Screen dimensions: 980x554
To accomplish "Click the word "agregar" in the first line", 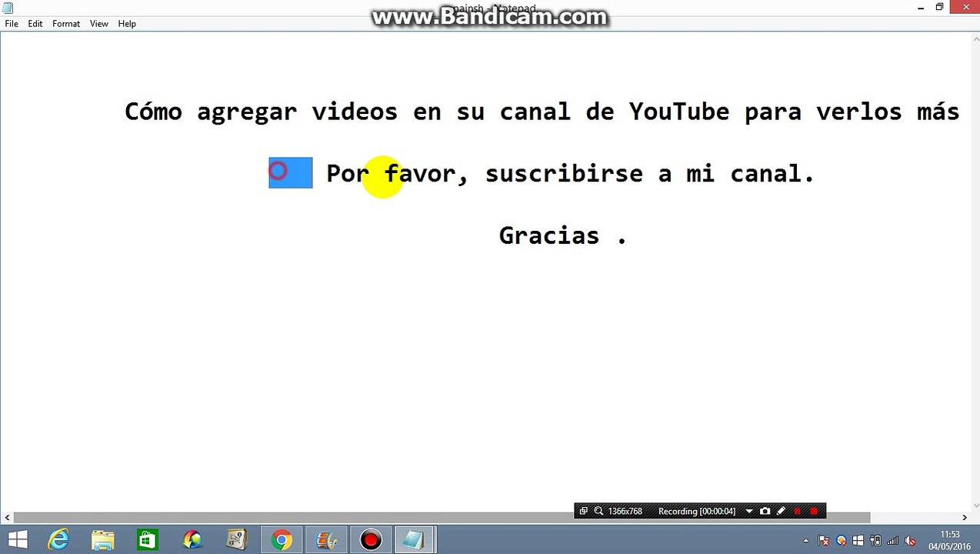I will coord(247,113).
